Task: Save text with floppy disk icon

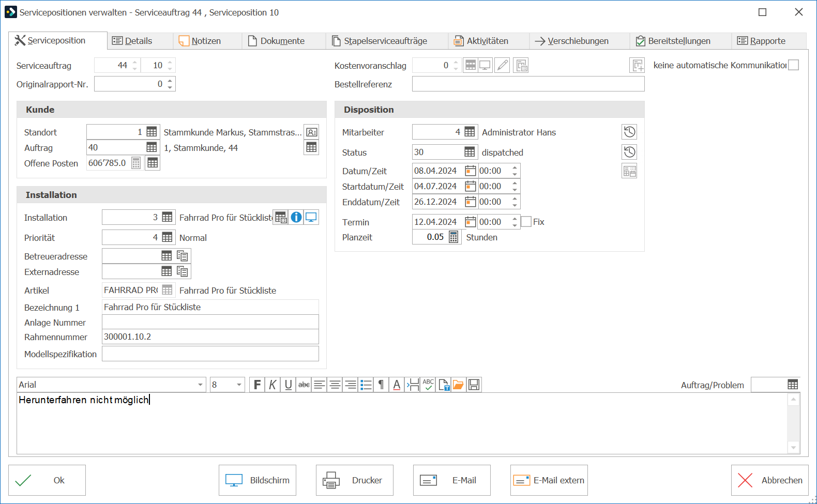Action: [x=474, y=385]
